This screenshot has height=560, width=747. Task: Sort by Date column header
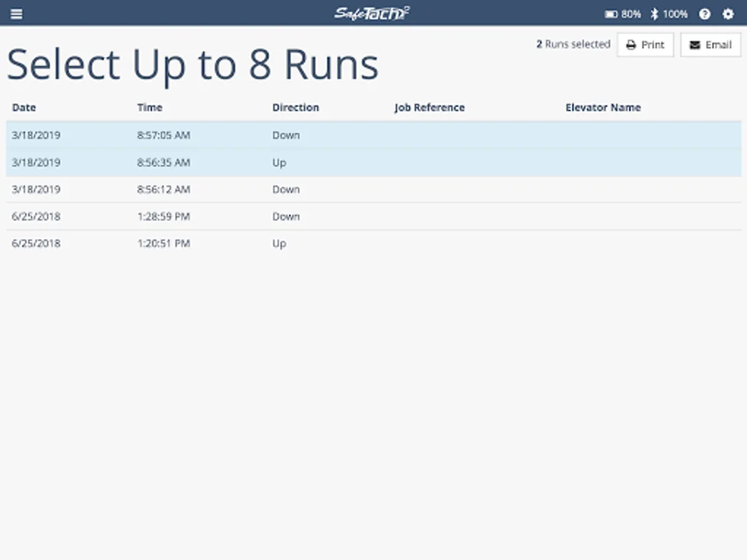[24, 107]
